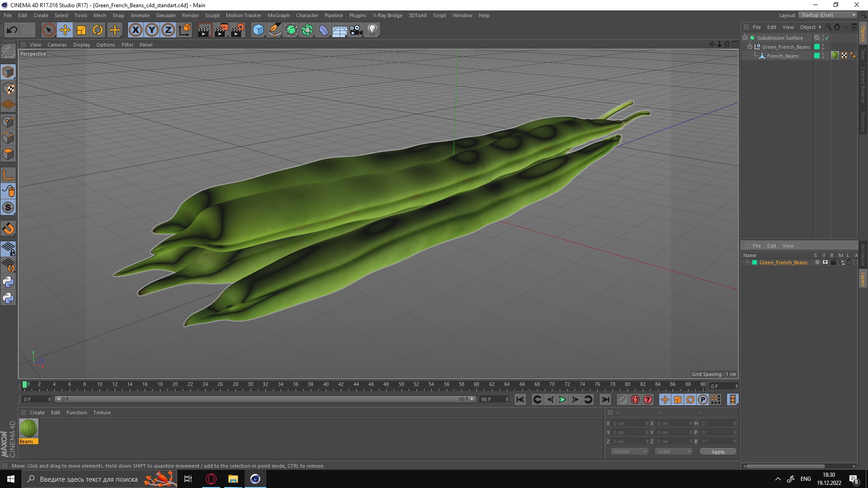Add a Subdivision Surface generator icon
The height and width of the screenshot is (488, 868).
tap(291, 30)
